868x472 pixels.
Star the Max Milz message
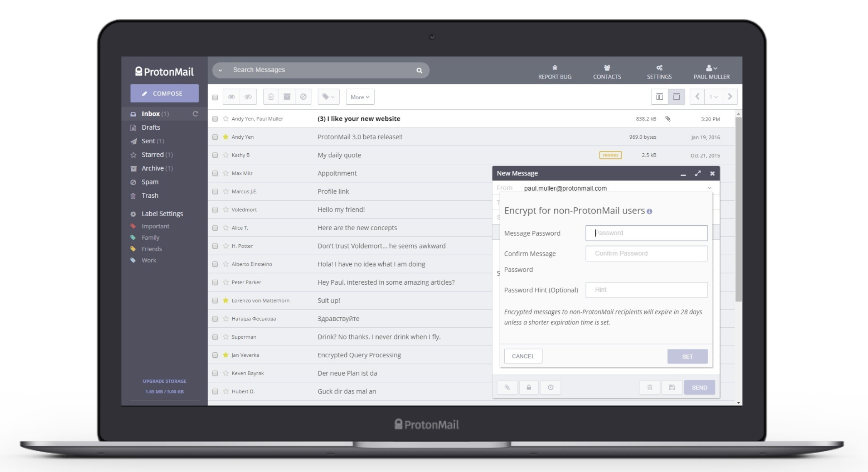point(226,173)
